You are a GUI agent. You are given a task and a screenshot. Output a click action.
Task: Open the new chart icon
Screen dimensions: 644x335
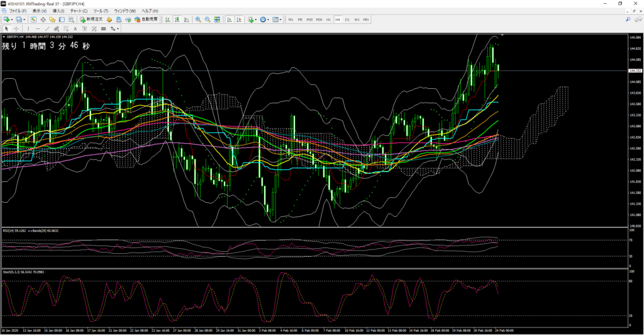(6, 20)
